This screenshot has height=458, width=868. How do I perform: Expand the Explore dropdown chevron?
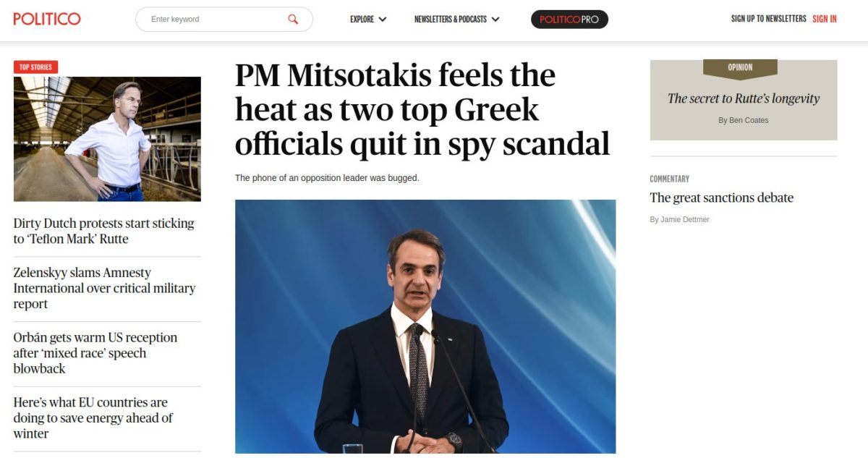383,20
